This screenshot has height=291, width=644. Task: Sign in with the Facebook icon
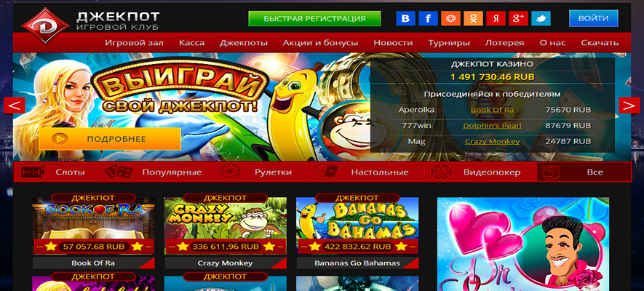428,18
